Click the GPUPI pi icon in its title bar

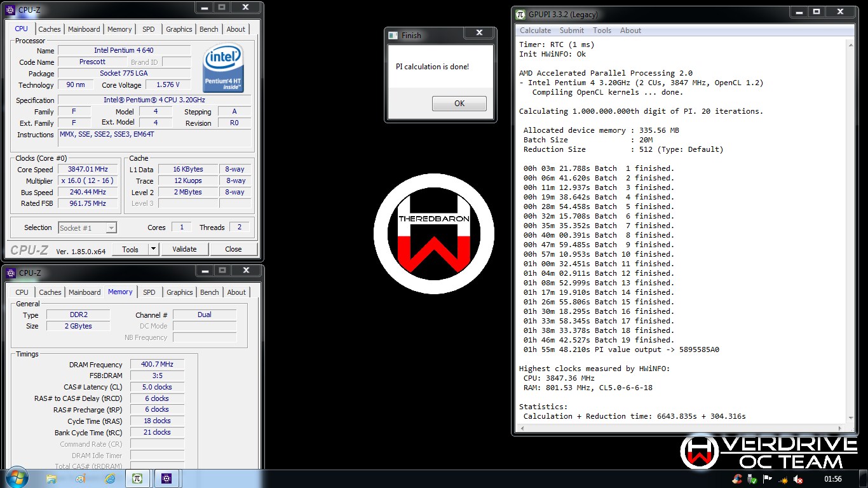click(520, 14)
